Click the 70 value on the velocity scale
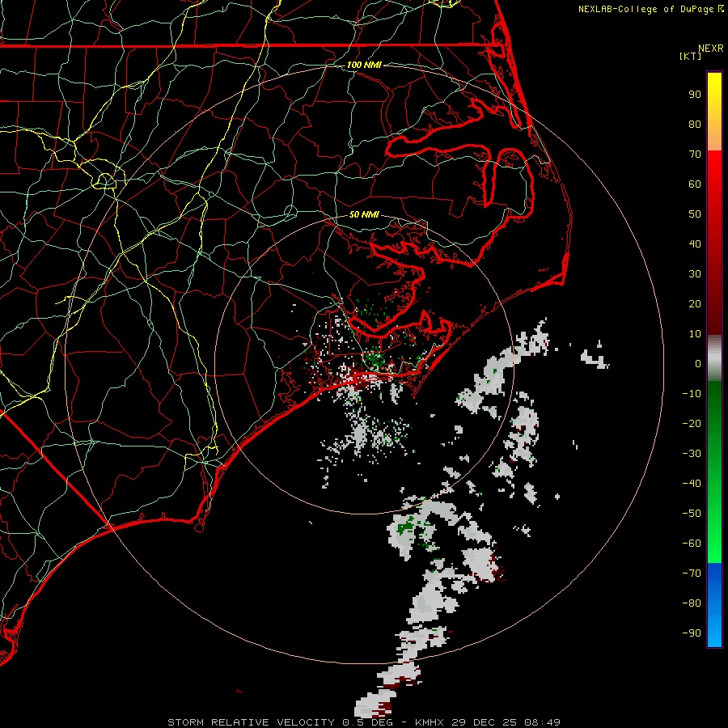 point(695,154)
